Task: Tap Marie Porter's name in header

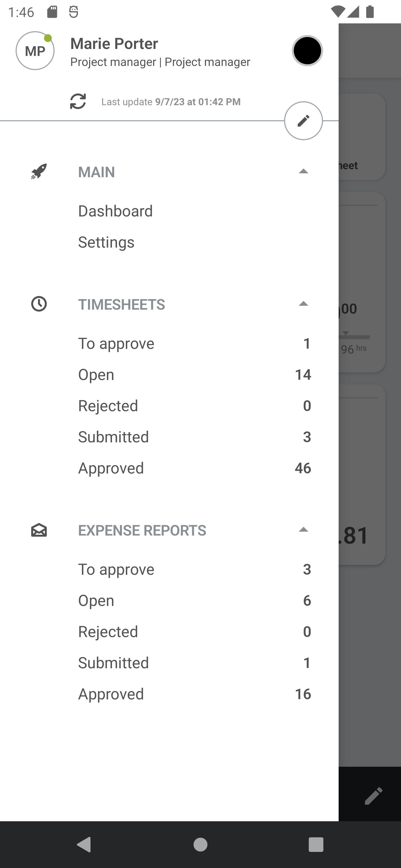Action: point(114,43)
